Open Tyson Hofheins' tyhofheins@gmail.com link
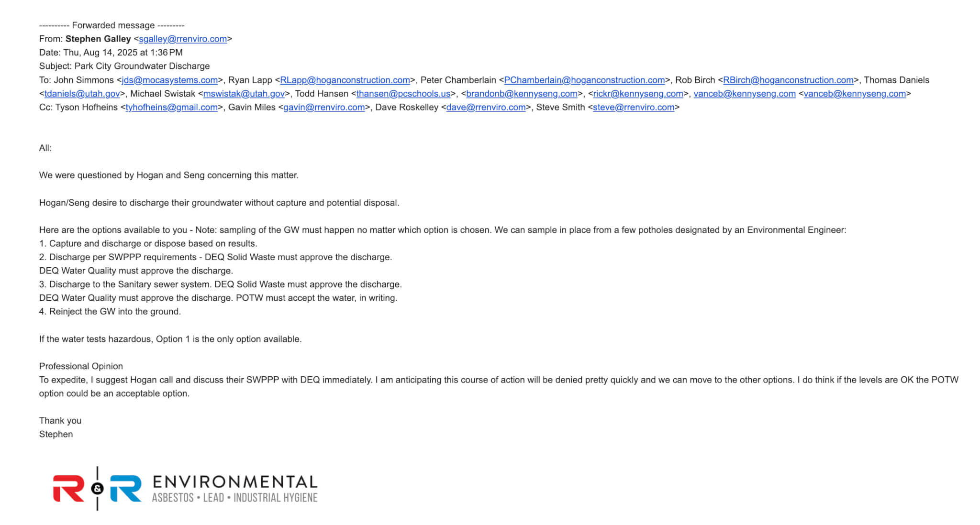Viewport: 980px width, 525px height. (x=171, y=107)
